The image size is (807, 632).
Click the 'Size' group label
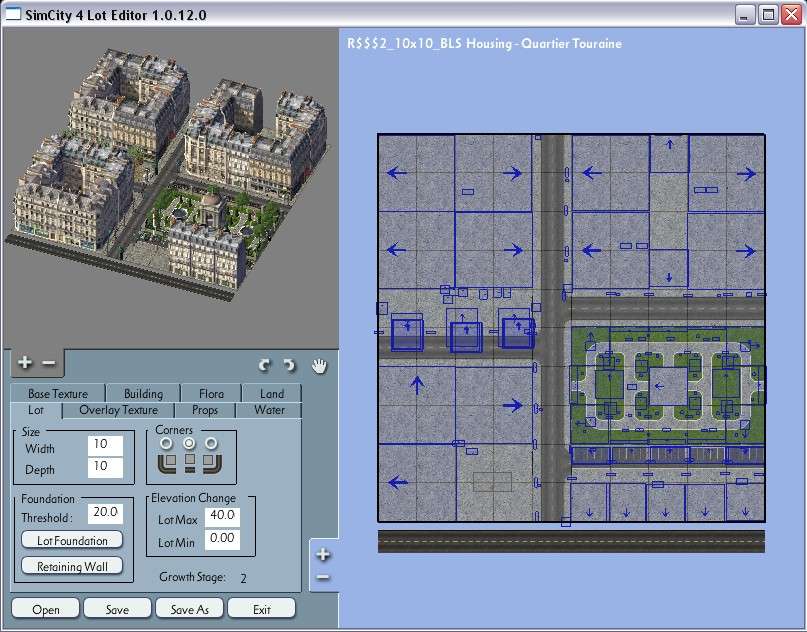tap(30, 432)
